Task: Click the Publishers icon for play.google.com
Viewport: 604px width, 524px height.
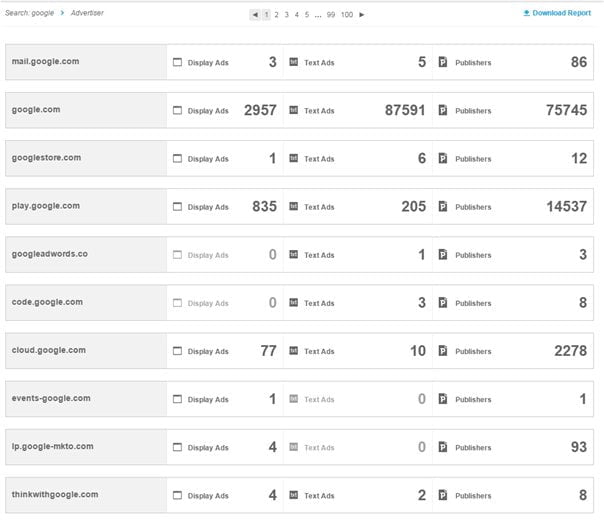Action: pyautogui.click(x=443, y=207)
